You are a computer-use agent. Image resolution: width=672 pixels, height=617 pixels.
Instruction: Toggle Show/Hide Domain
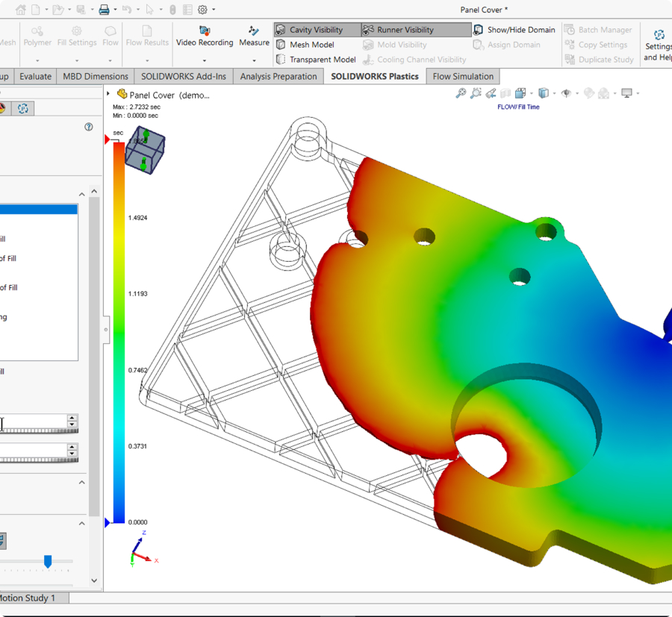(x=514, y=30)
